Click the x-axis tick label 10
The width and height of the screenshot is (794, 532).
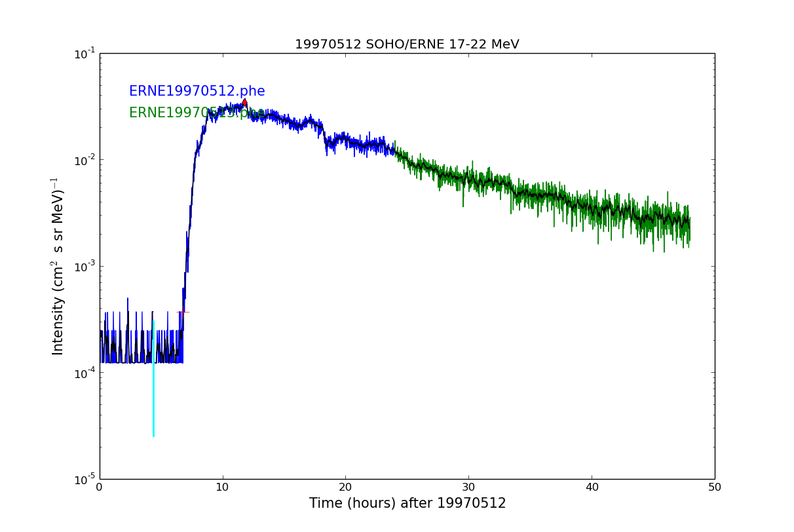pos(223,487)
